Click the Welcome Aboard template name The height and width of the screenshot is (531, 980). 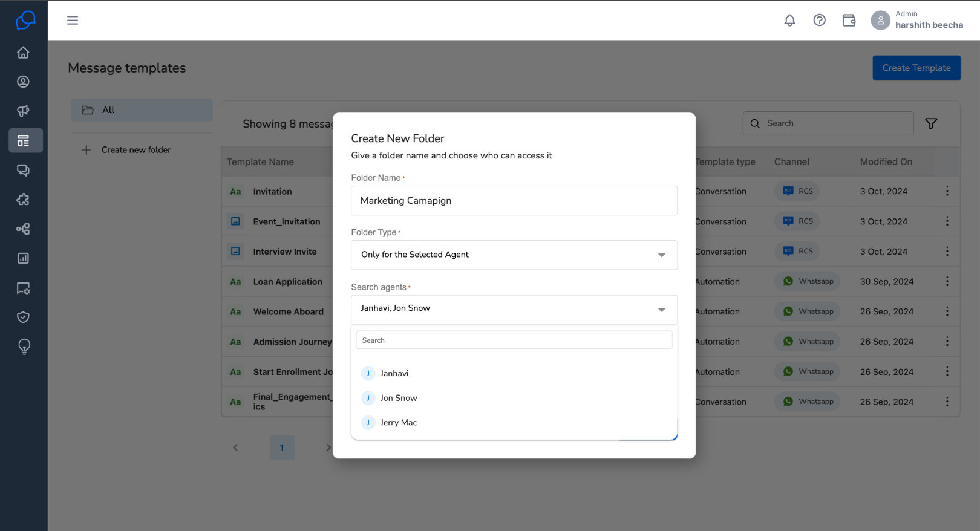(289, 312)
